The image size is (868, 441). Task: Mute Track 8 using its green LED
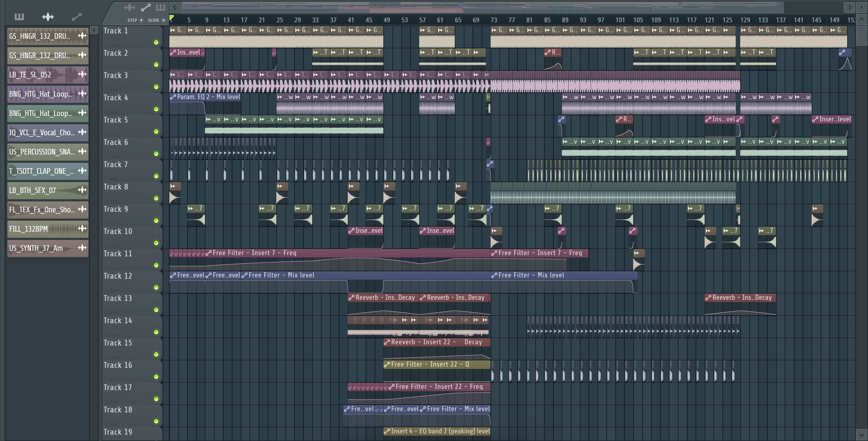point(156,199)
